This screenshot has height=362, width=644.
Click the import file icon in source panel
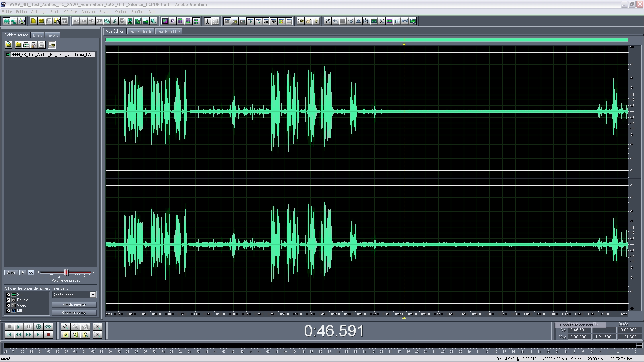[8, 45]
